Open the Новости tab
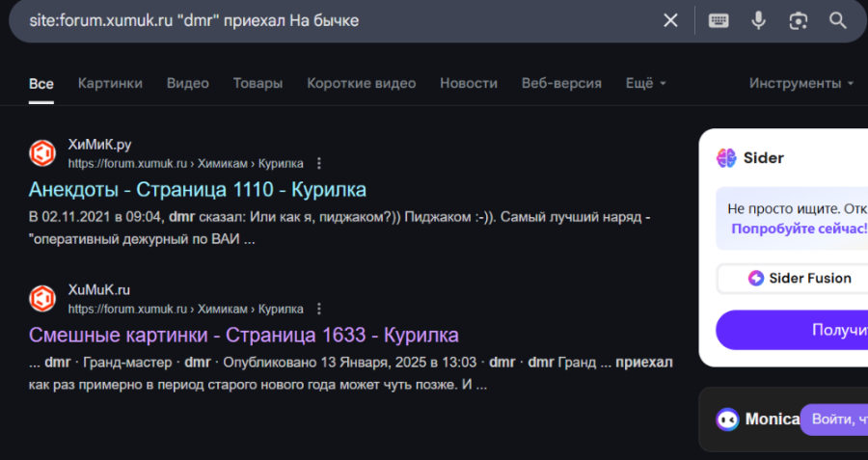Viewport: 868px width, 460px height. [x=469, y=83]
